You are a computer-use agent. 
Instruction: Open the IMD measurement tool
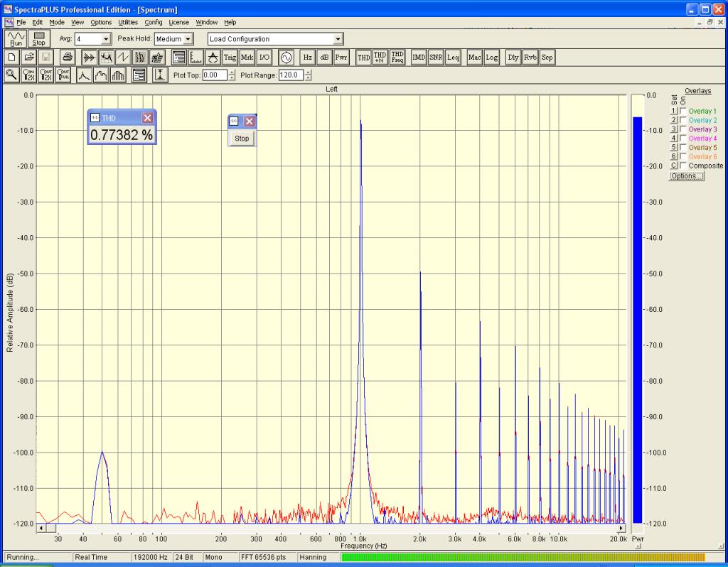tap(419, 58)
